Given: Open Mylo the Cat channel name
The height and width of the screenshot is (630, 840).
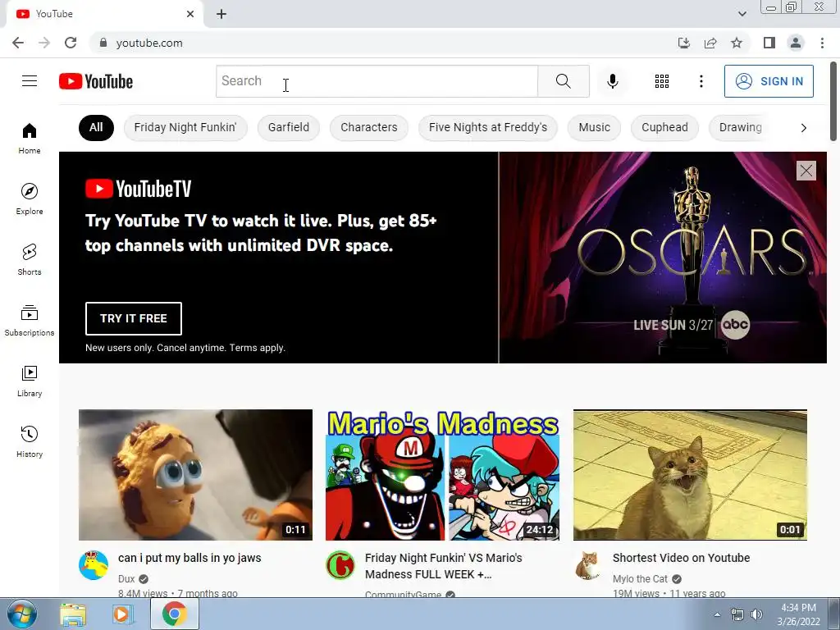Looking at the screenshot, I should (640, 579).
